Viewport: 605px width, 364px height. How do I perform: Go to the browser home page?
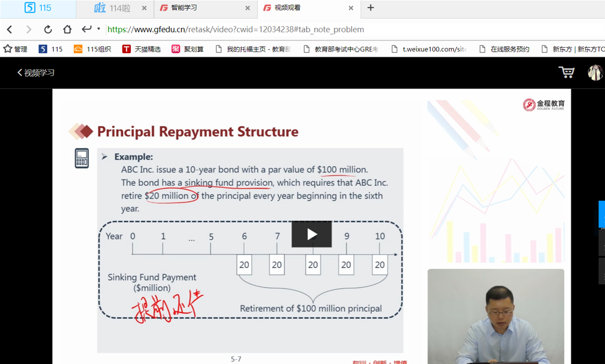point(67,29)
